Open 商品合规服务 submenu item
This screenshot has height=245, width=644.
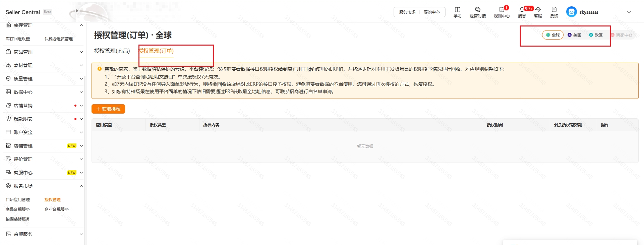18,209
